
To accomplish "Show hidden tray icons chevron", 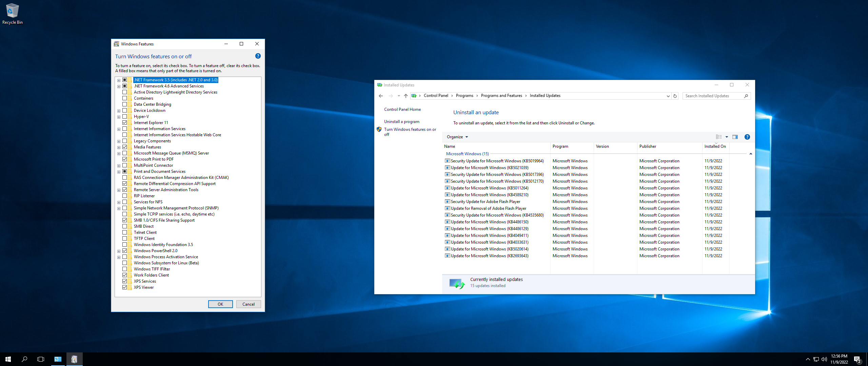I will click(808, 359).
